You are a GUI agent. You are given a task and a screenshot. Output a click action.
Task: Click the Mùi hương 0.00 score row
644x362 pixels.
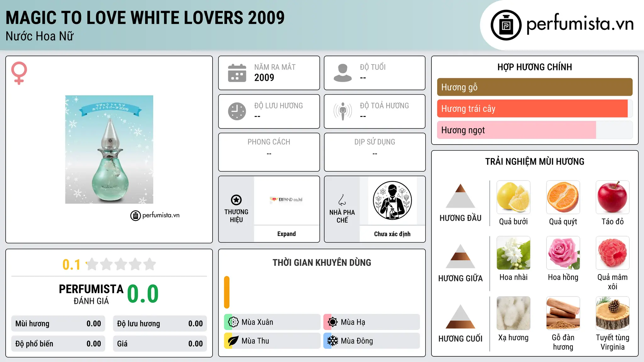coord(58,324)
